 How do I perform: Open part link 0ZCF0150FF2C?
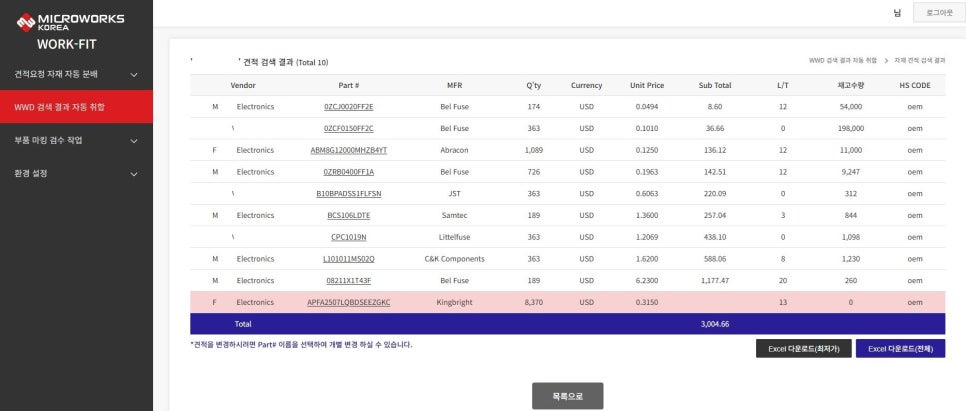point(349,128)
